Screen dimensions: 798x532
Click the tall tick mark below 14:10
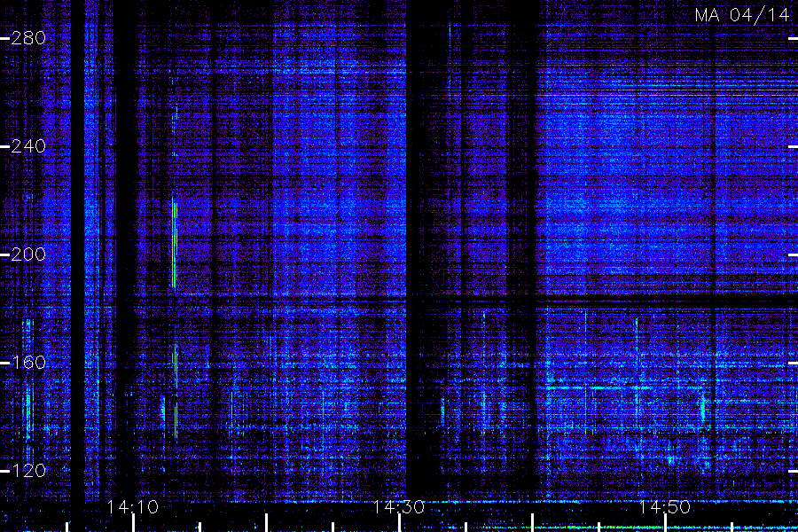coord(133,523)
